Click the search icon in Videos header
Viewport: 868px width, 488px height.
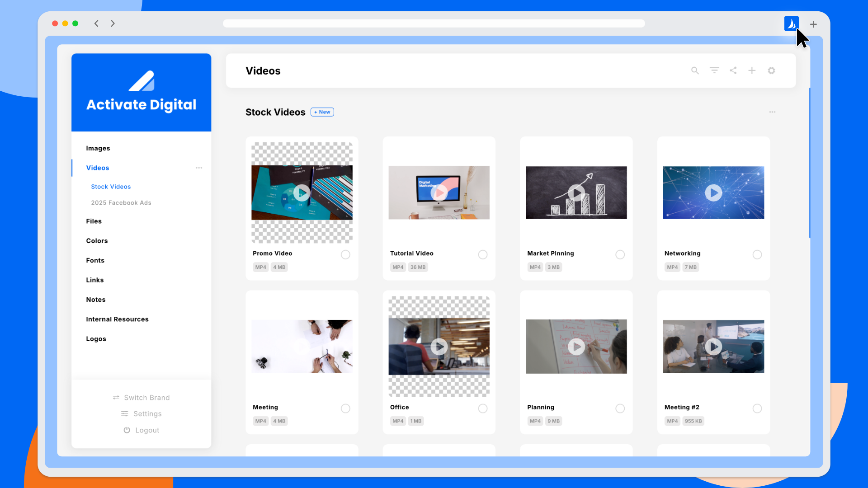pyautogui.click(x=694, y=70)
